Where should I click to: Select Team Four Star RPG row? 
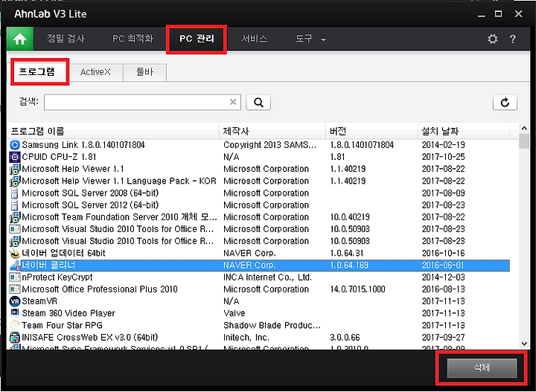[x=259, y=325]
